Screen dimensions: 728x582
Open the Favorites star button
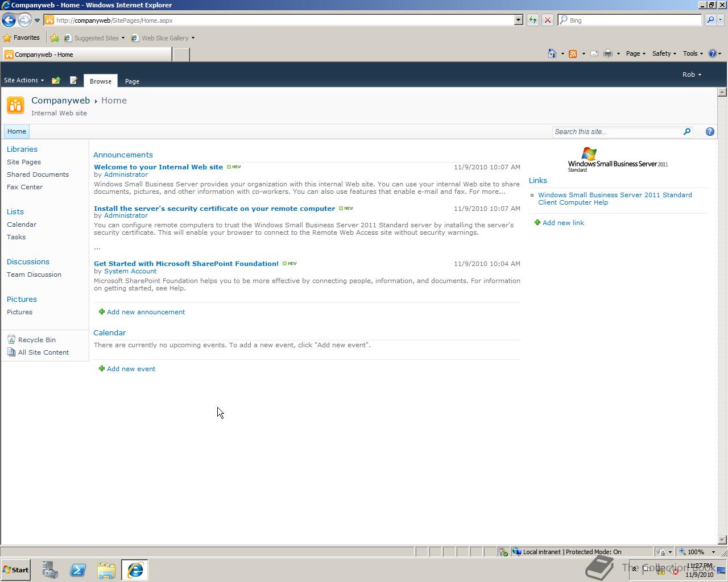(22, 38)
